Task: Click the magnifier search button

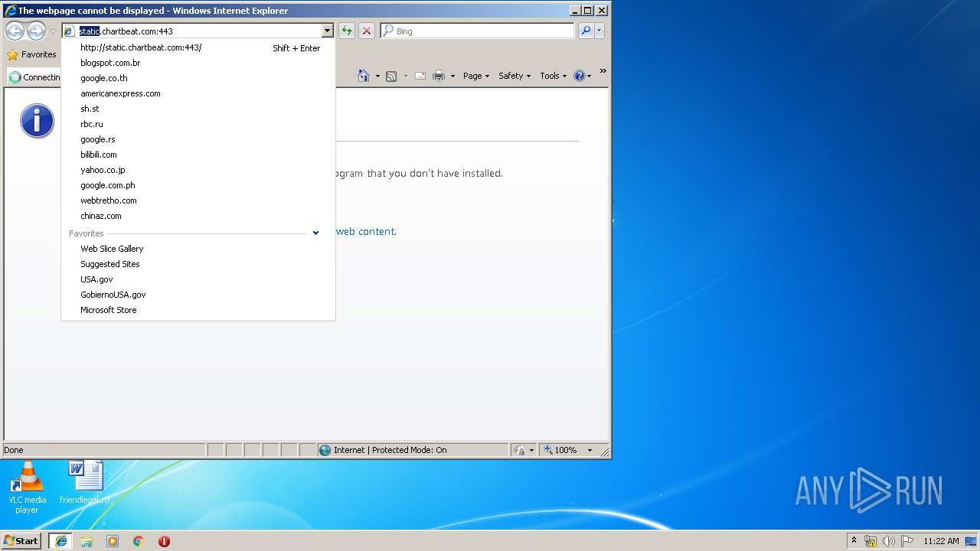Action: pos(586,31)
